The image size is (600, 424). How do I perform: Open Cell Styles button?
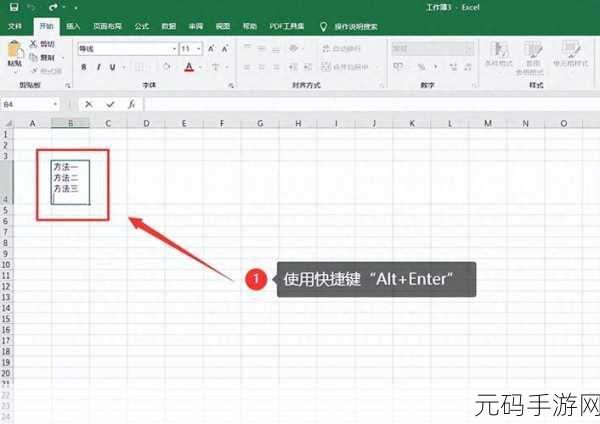pyautogui.click(x=571, y=54)
